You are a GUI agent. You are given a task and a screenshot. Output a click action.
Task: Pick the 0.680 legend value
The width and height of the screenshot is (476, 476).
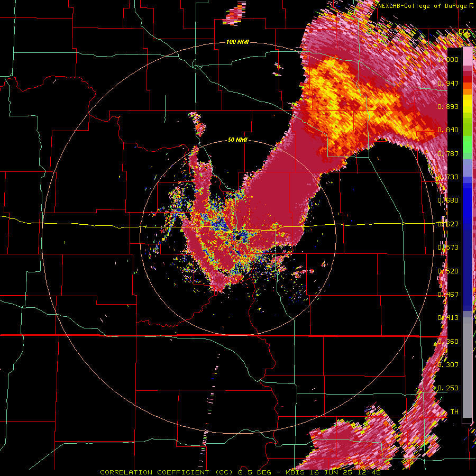coord(448,200)
